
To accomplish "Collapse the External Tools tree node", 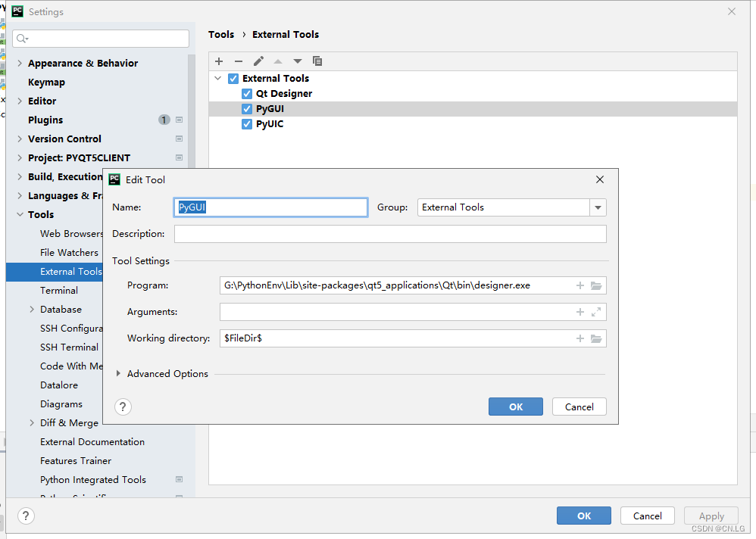I will coord(218,78).
